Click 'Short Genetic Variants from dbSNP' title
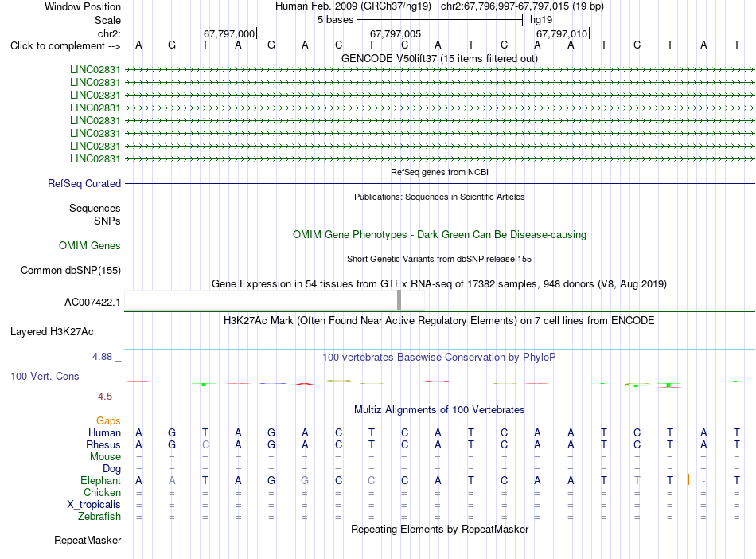Screen dimensions: 756x559 (x=439, y=259)
